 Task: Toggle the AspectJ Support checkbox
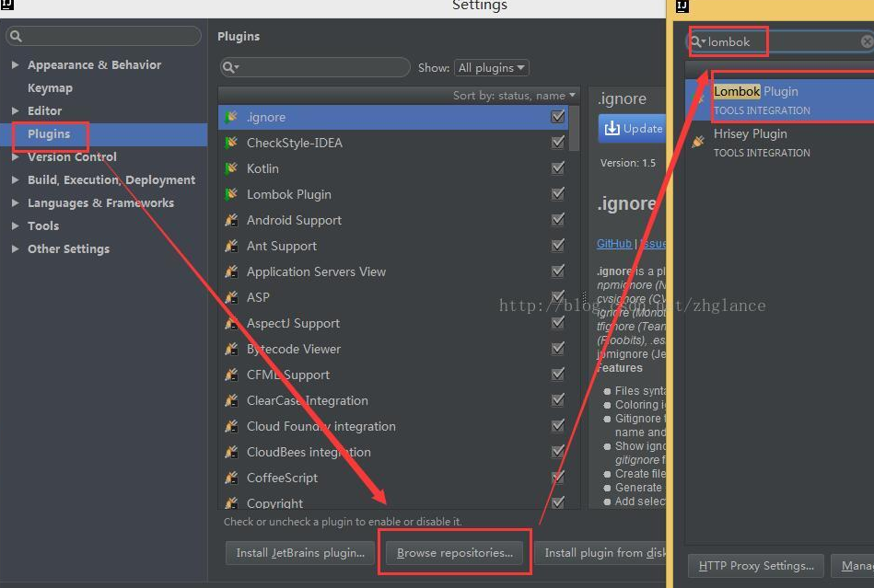click(557, 322)
